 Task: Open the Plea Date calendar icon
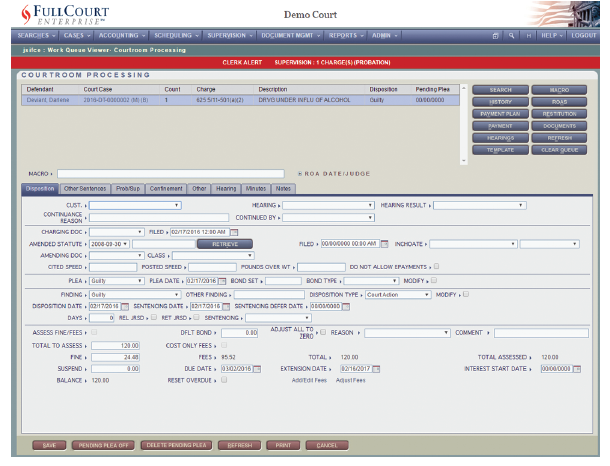click(x=222, y=281)
